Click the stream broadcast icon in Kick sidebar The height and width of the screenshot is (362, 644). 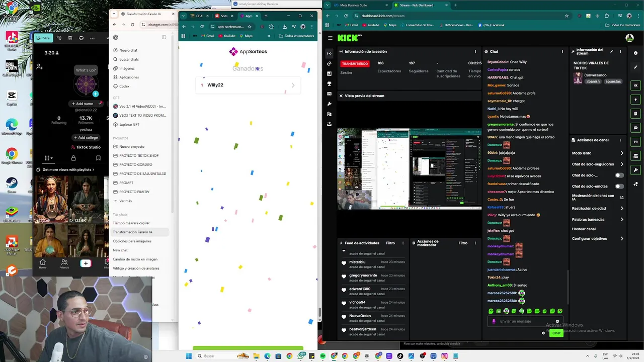tap(329, 53)
